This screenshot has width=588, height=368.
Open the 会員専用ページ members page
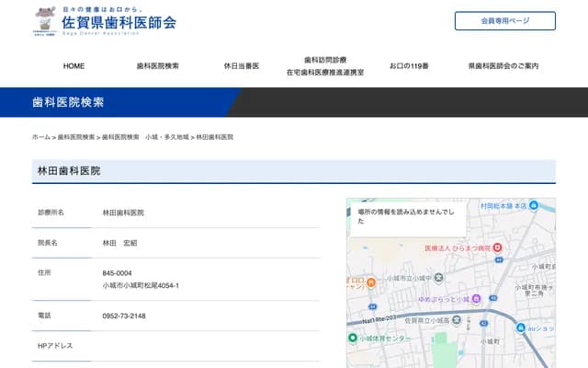[x=504, y=20]
